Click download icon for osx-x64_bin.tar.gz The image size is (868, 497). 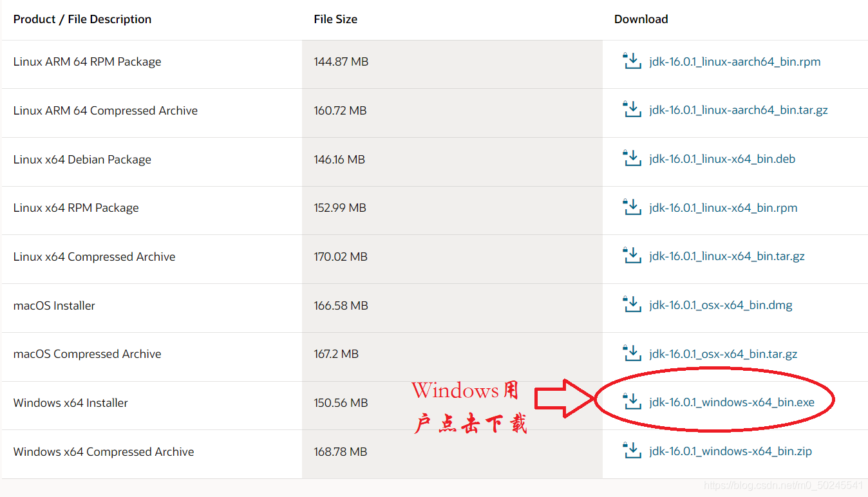point(632,353)
